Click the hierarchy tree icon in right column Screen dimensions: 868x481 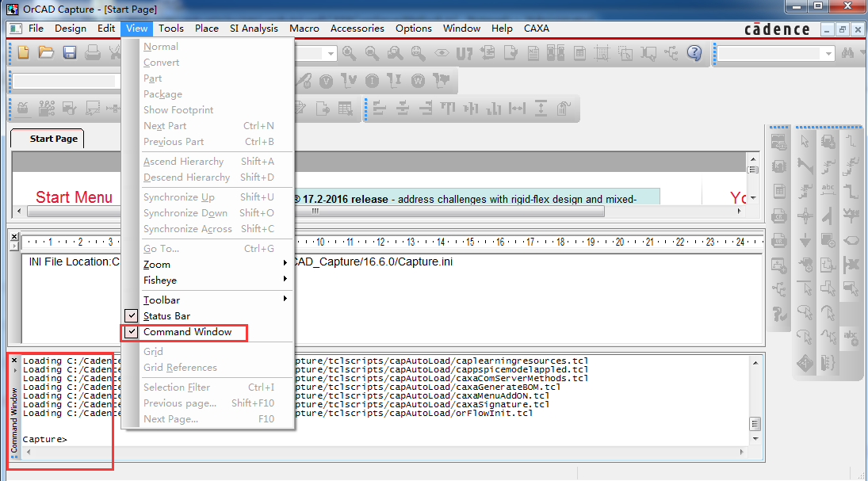pyautogui.click(x=779, y=289)
